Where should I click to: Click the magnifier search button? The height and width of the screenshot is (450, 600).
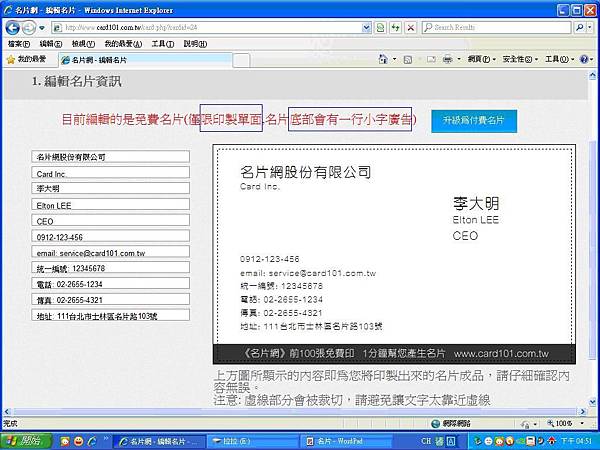click(580, 28)
